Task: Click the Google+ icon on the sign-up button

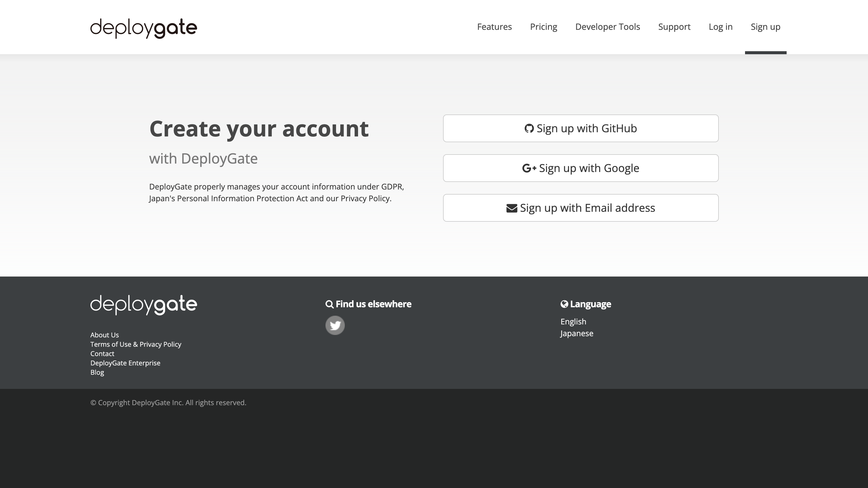Action: (x=530, y=168)
